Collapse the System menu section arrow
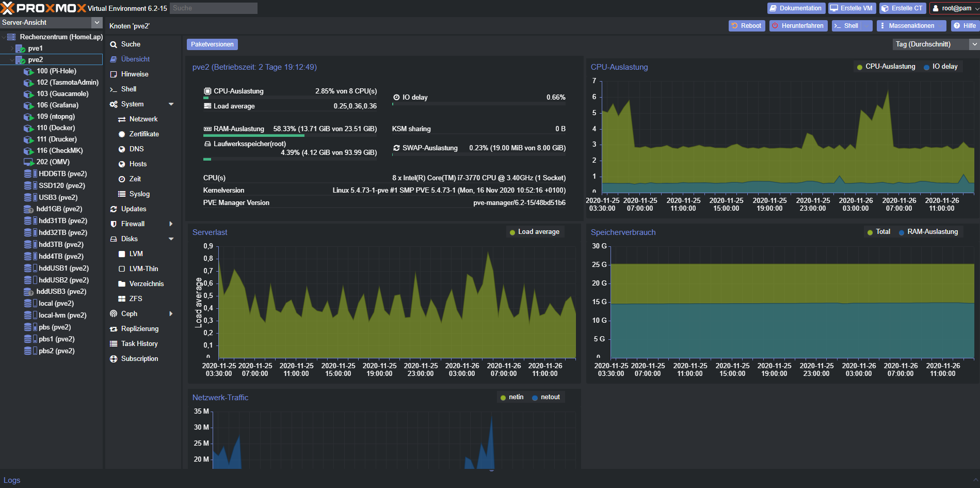 coord(171,104)
